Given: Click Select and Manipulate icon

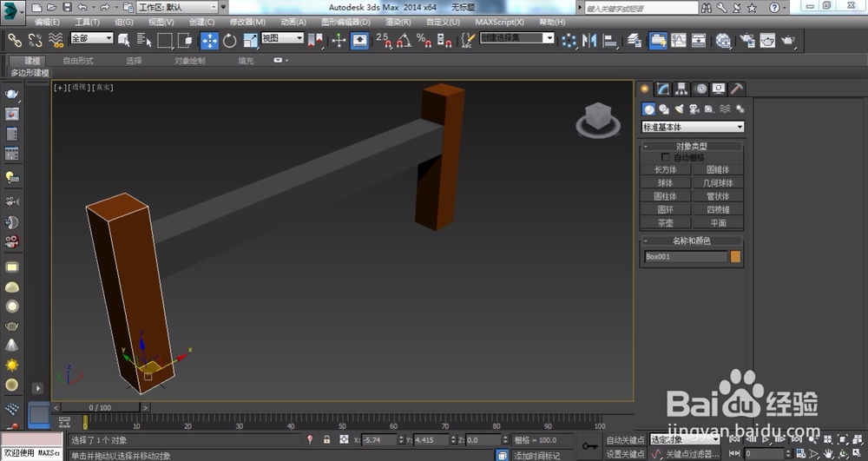Looking at the screenshot, I should 339,40.
